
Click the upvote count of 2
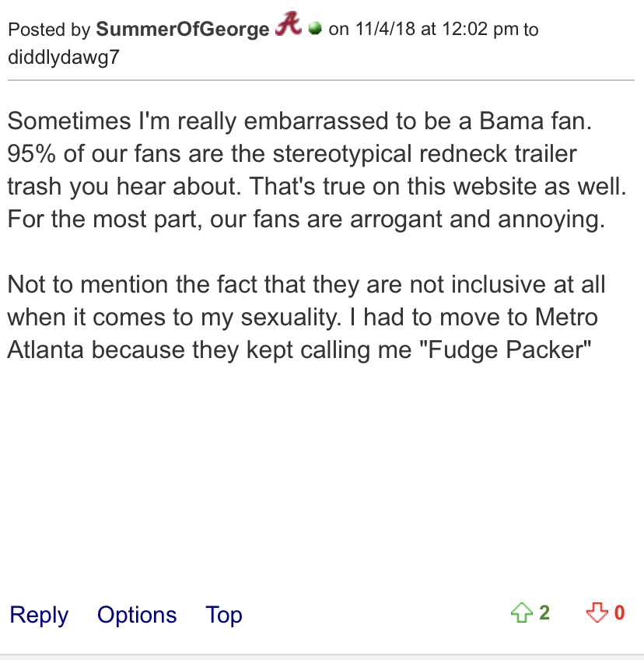(544, 613)
